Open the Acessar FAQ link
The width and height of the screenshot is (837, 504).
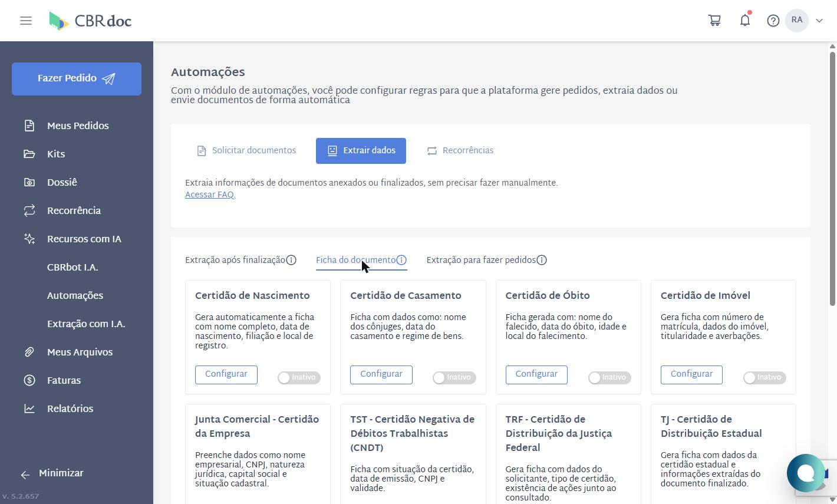[209, 195]
